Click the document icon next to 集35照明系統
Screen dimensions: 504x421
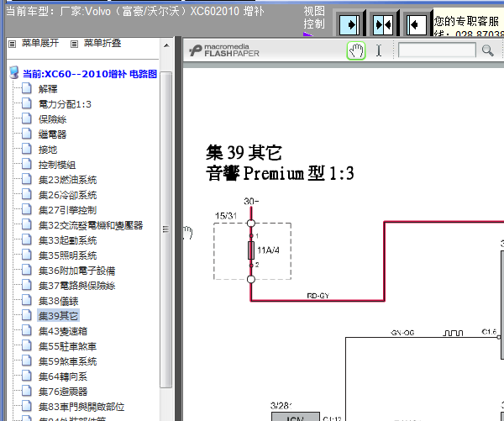click(27, 255)
